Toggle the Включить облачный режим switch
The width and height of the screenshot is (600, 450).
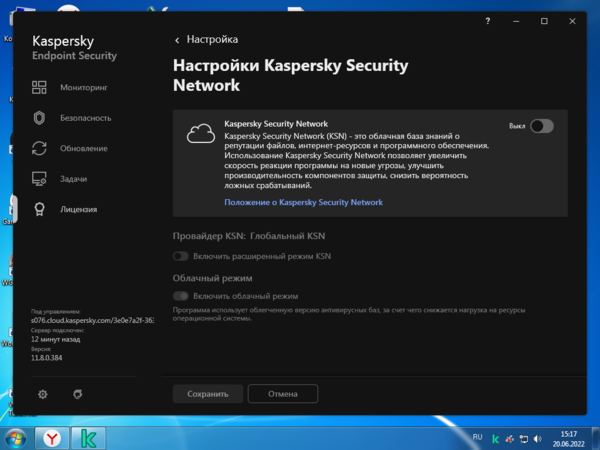(181, 296)
